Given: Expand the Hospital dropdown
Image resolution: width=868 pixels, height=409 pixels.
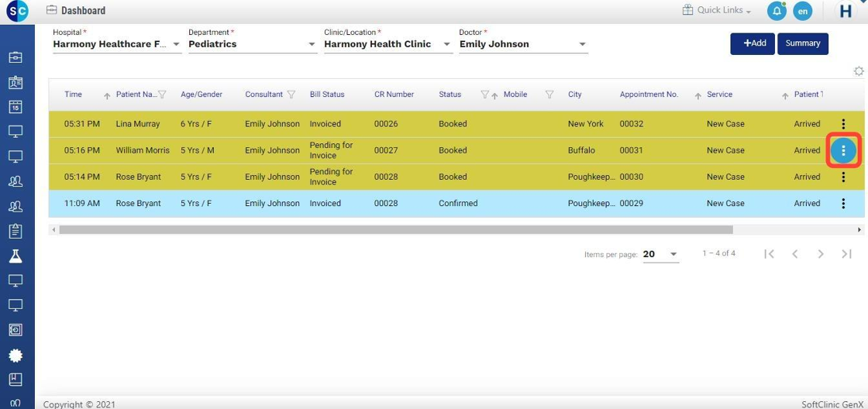Looking at the screenshot, I should [177, 45].
